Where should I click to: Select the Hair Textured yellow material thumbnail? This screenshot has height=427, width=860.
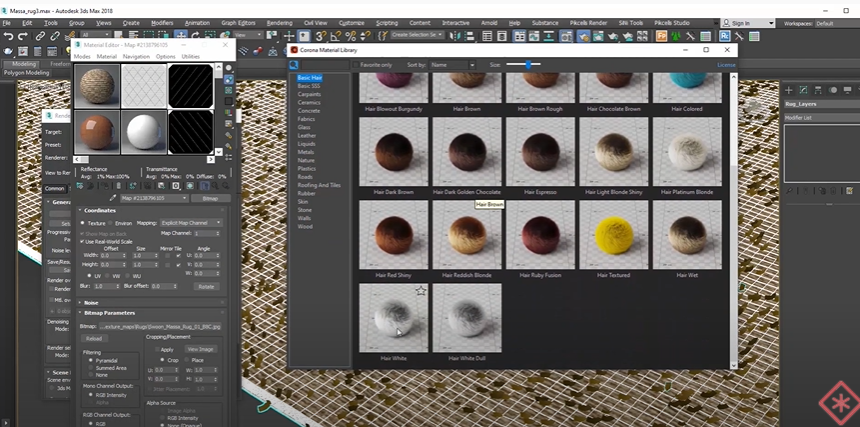(x=612, y=234)
